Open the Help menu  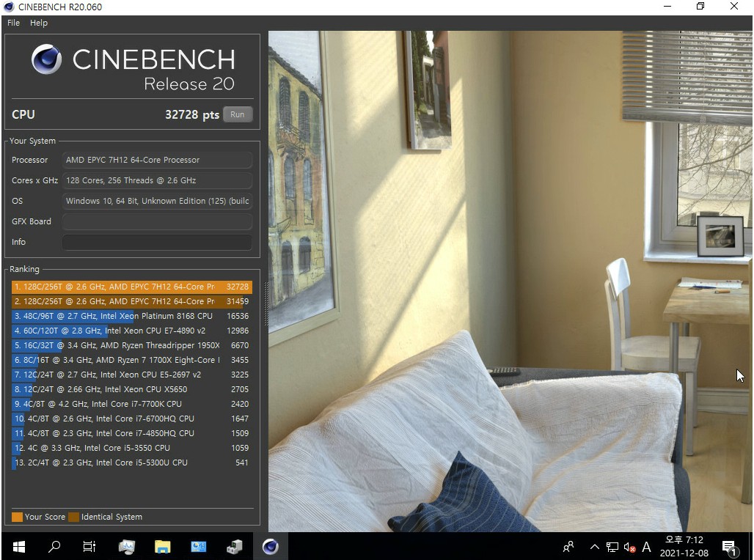point(38,23)
